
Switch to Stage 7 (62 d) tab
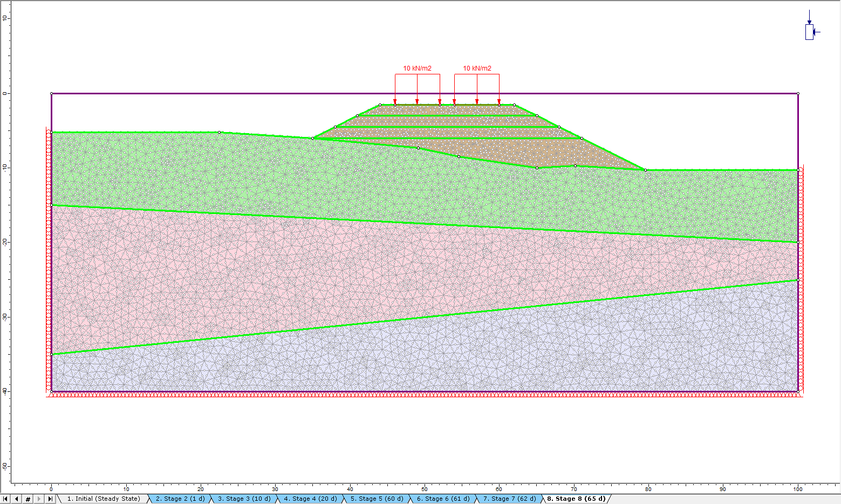coord(509,499)
